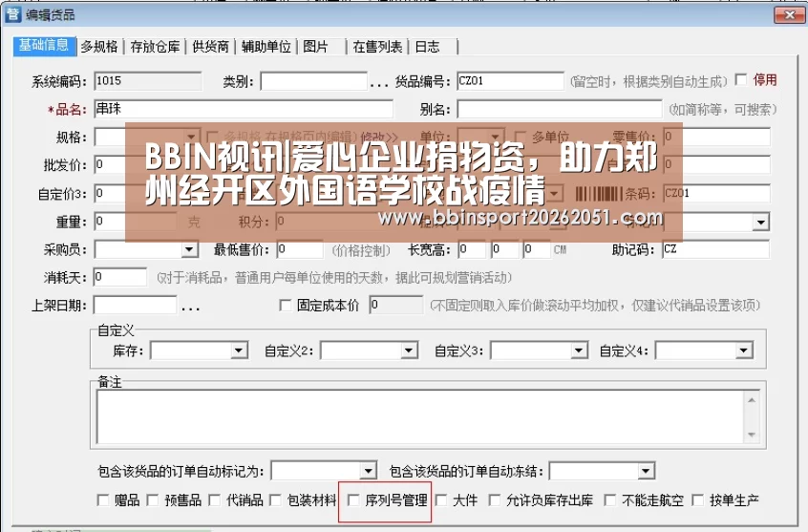The height and width of the screenshot is (532, 808).
Task: Click the 别名 input field
Action: [559, 109]
